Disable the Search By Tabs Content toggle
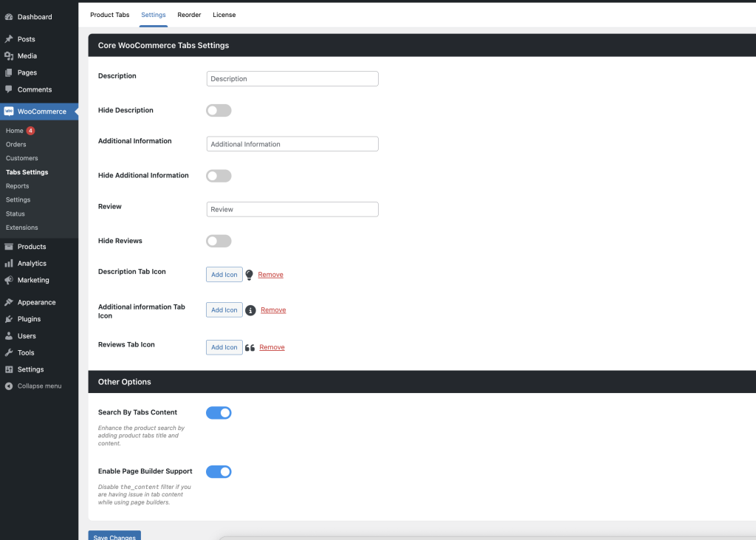 pyautogui.click(x=219, y=413)
